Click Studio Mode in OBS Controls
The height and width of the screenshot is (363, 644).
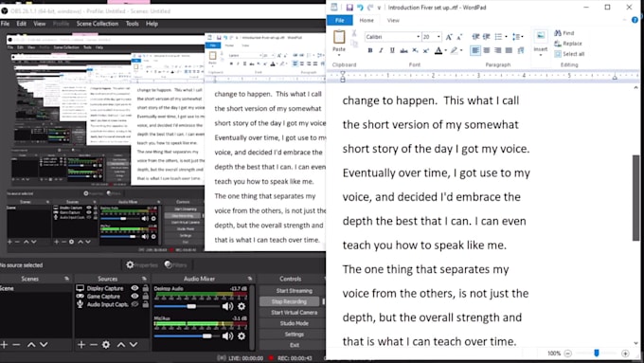click(x=295, y=323)
